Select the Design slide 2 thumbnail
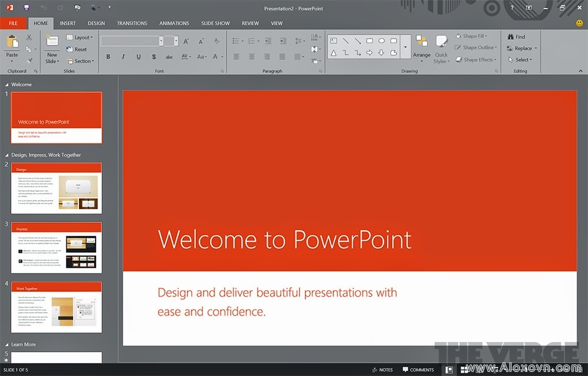 point(56,188)
